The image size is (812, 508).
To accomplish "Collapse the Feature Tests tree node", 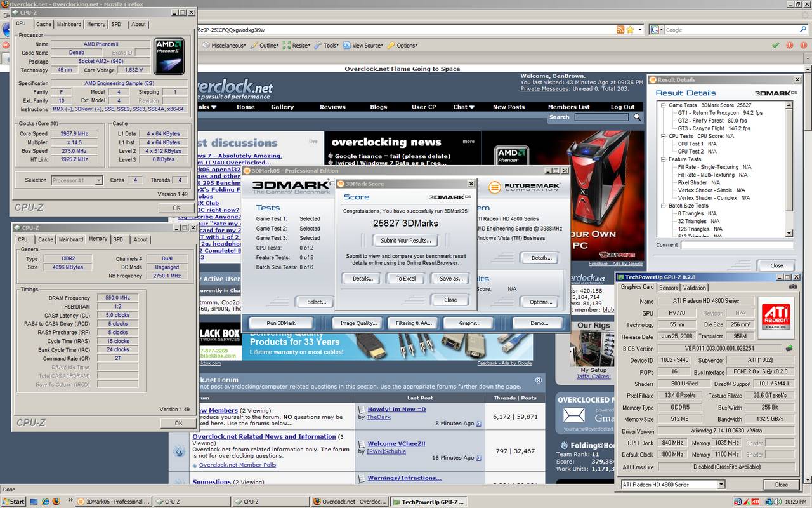I will (663, 159).
